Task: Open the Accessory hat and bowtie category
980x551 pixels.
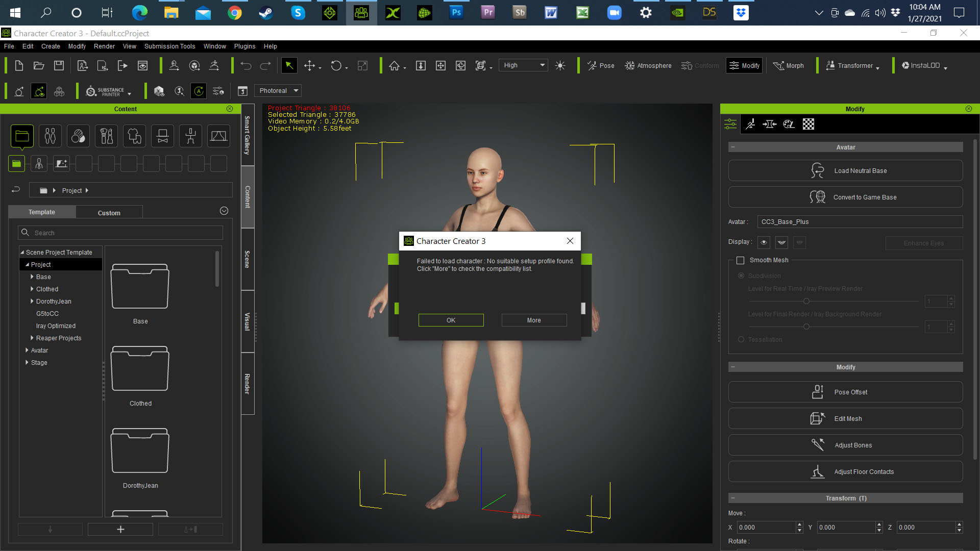Action: pos(162,136)
